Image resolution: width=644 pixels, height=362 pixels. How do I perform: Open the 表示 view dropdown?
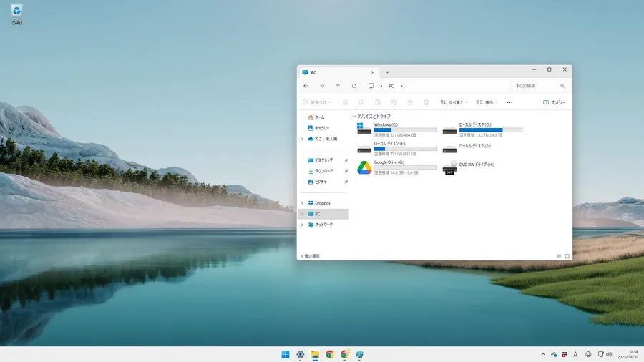487,102
